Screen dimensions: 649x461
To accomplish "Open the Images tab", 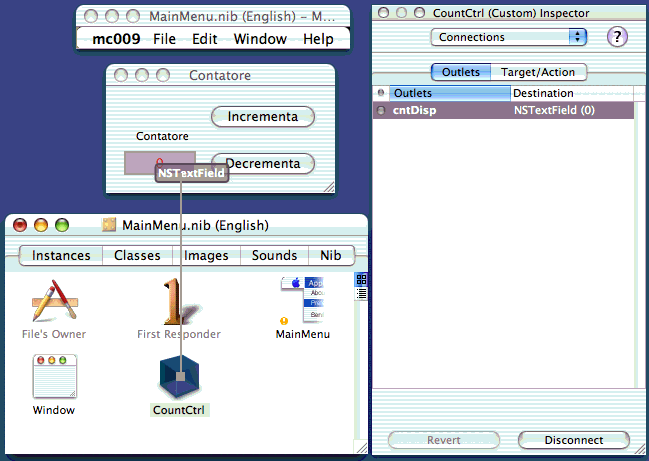I will point(206,255).
